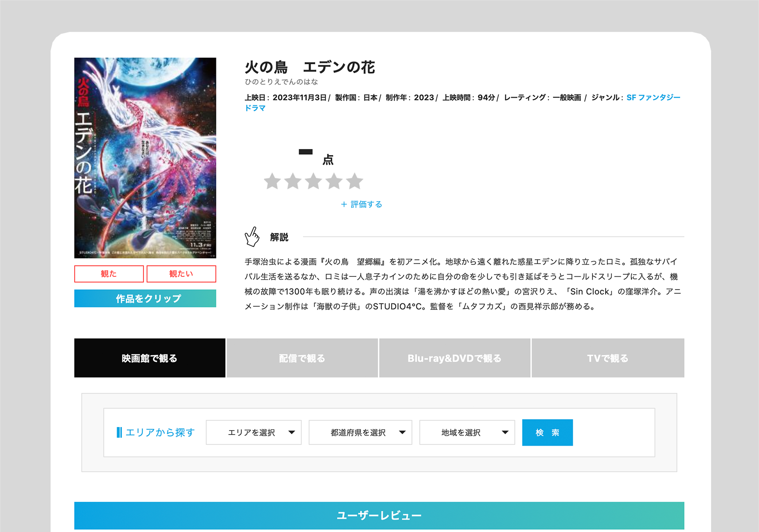Click the first rating star

[x=272, y=181]
